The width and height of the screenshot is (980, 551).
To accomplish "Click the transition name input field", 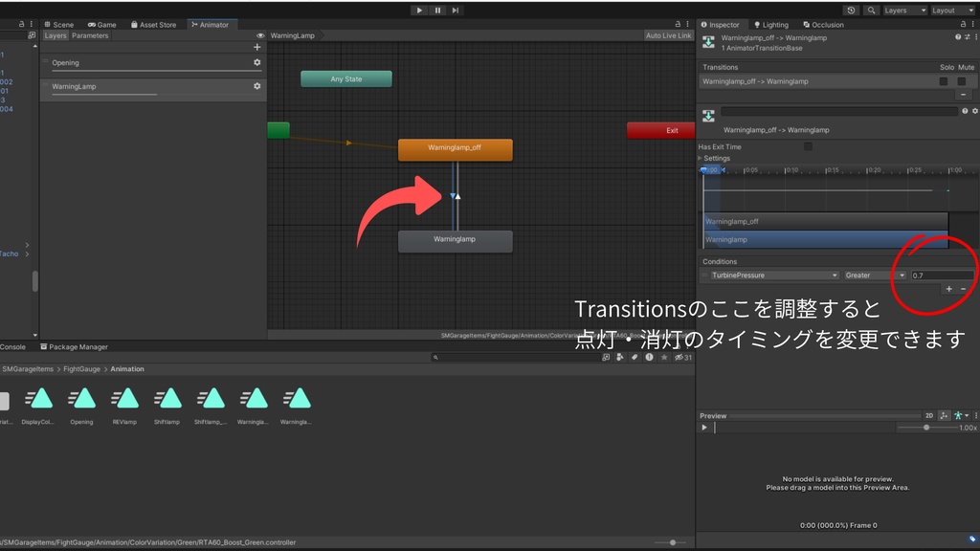I will pyautogui.click(x=838, y=111).
